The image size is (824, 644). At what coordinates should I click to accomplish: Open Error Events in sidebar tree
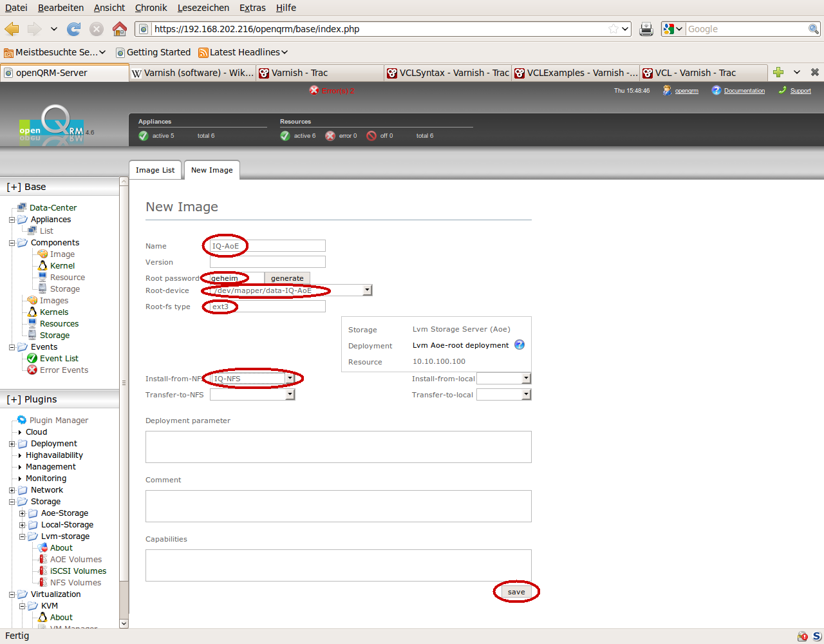pos(64,370)
